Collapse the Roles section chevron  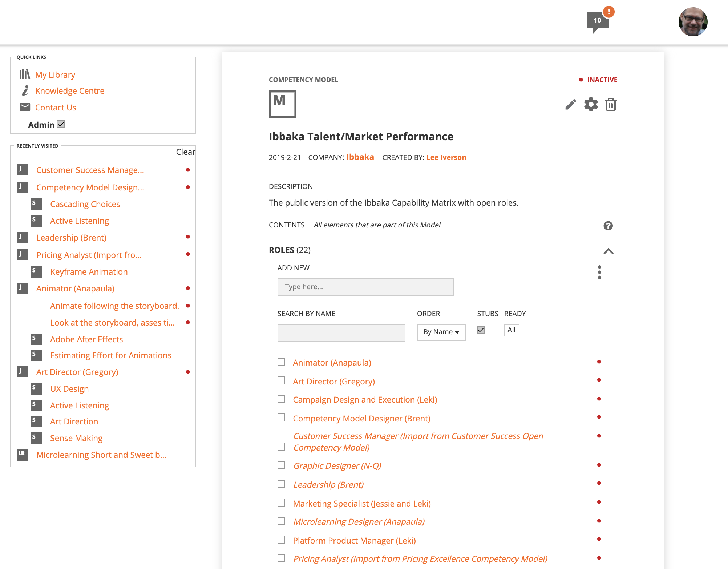coord(608,251)
